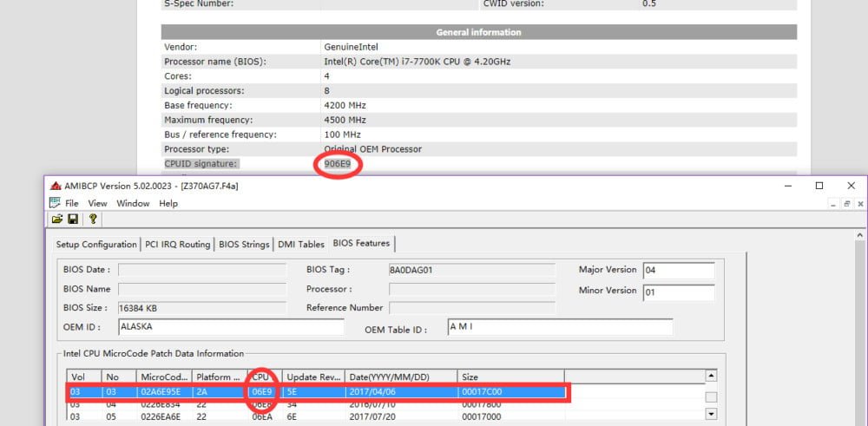Click the document icon beside File menu
868x426 pixels.
tap(56, 203)
